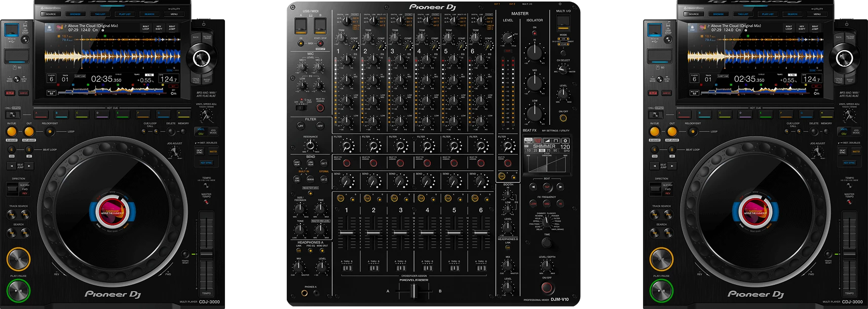Click USB STOP on the left deck
Image resolution: width=868 pixels, height=309 pixels.
(24, 39)
